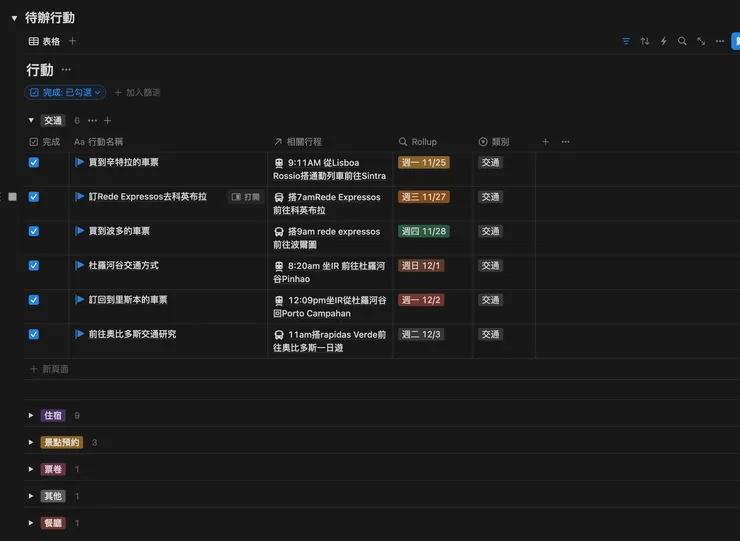Click the expand full-page arrows icon
Viewport: 740px width, 541px height.
coord(701,42)
